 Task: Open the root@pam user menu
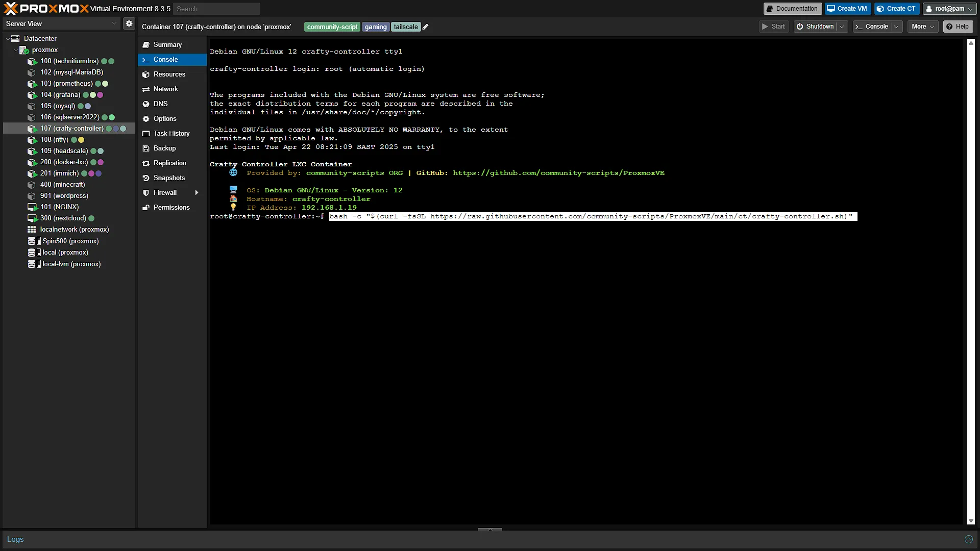(x=949, y=9)
